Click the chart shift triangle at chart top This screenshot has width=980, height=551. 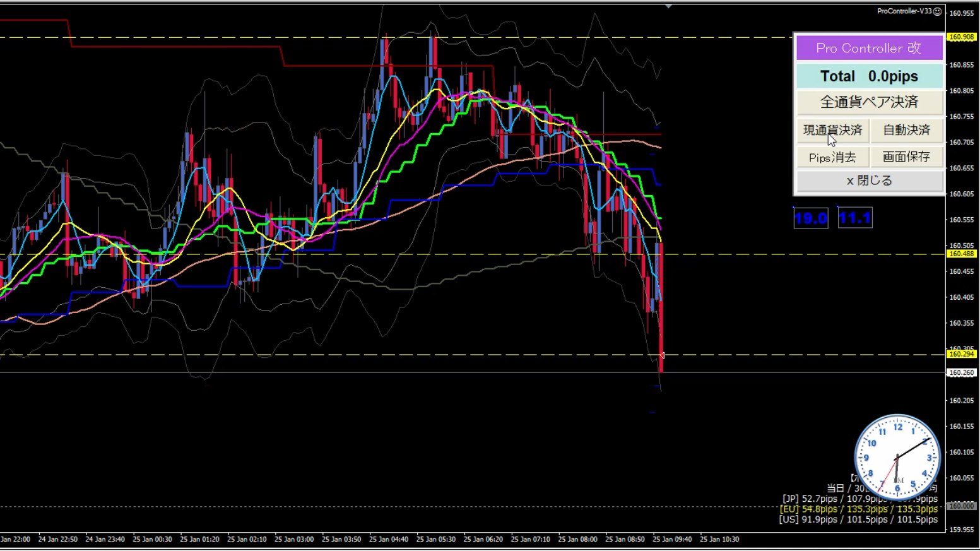pyautogui.click(x=668, y=6)
